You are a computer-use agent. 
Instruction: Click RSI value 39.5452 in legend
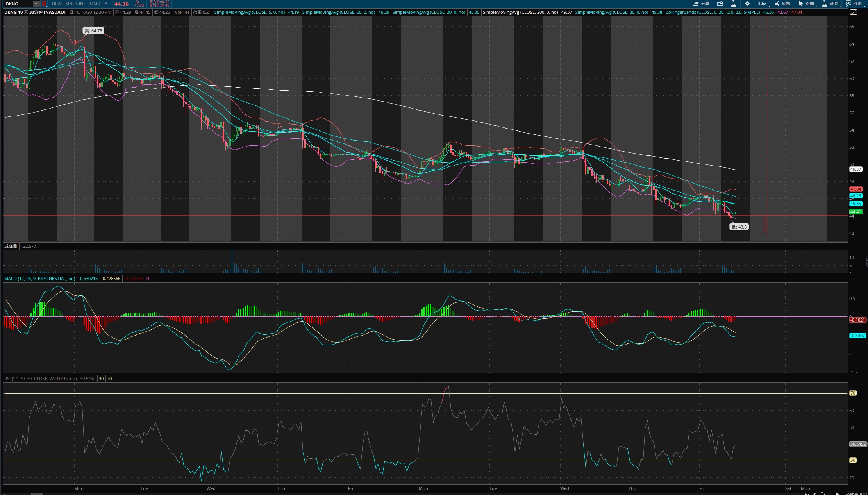click(x=88, y=379)
